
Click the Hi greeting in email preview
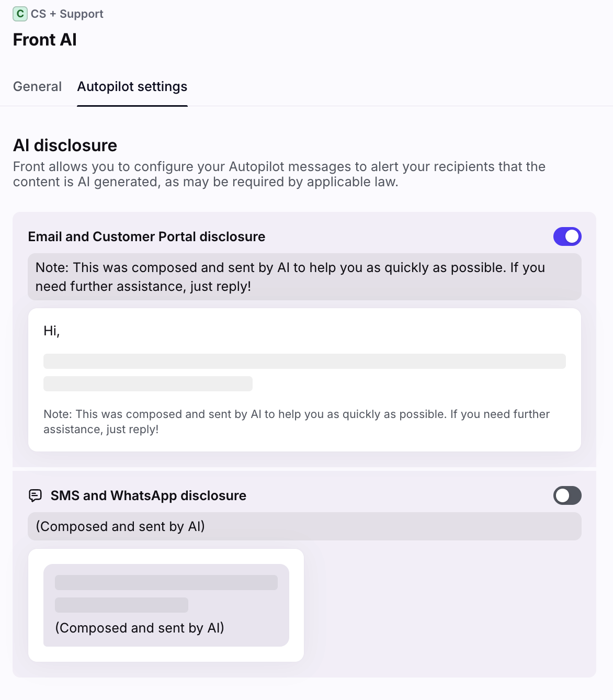pyautogui.click(x=52, y=331)
